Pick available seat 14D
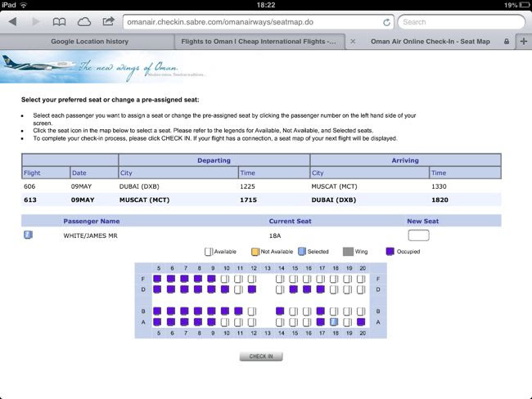The height and width of the screenshot is (399, 532). [x=280, y=289]
